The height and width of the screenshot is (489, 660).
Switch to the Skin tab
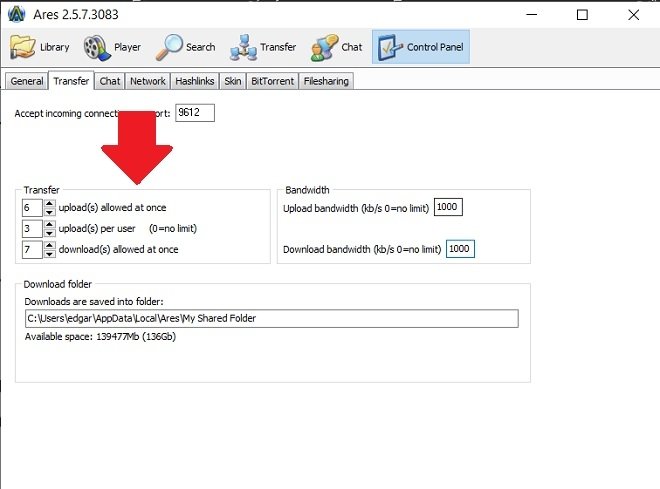(x=233, y=81)
